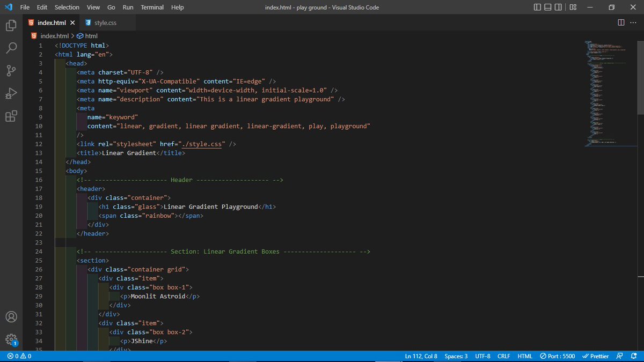Click line number 13 in the gutter
The width and height of the screenshot is (644, 362).
[x=39, y=153]
